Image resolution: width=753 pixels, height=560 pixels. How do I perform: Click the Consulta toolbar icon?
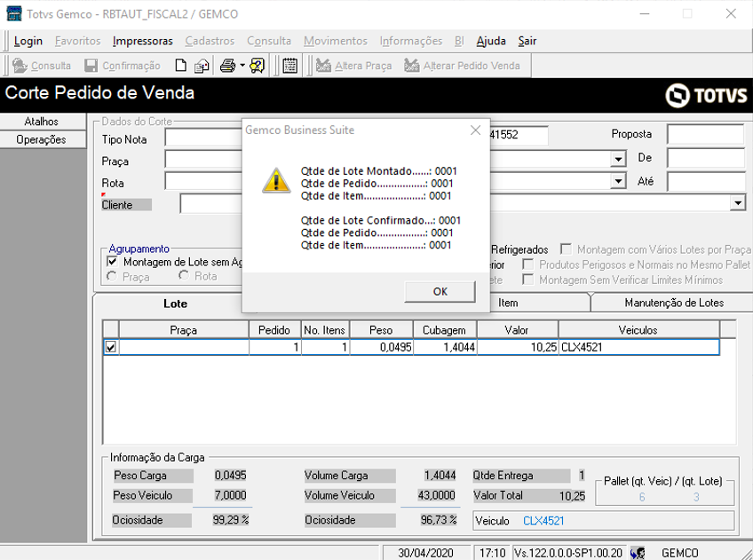pos(20,66)
